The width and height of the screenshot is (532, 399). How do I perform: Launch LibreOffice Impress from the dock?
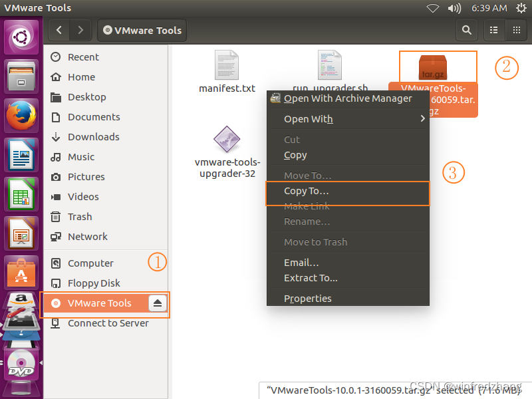(x=21, y=234)
